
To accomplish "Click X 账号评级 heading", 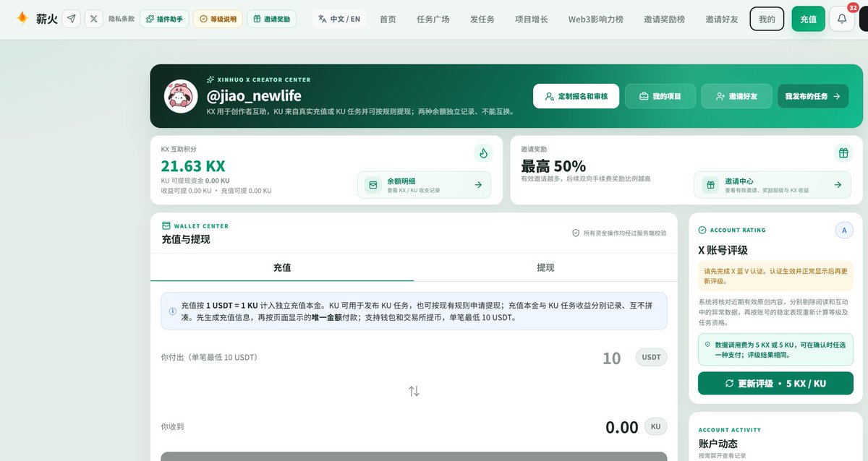I will (x=723, y=250).
